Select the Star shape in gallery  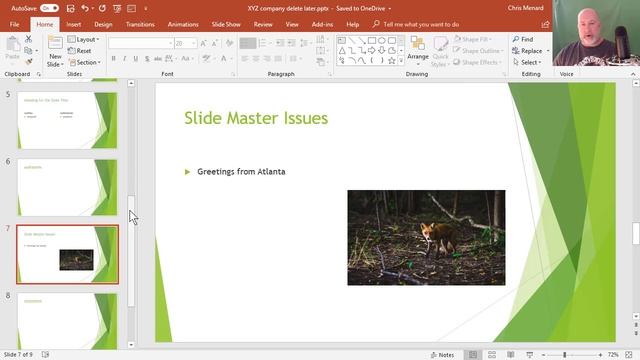pyautogui.click(x=391, y=60)
